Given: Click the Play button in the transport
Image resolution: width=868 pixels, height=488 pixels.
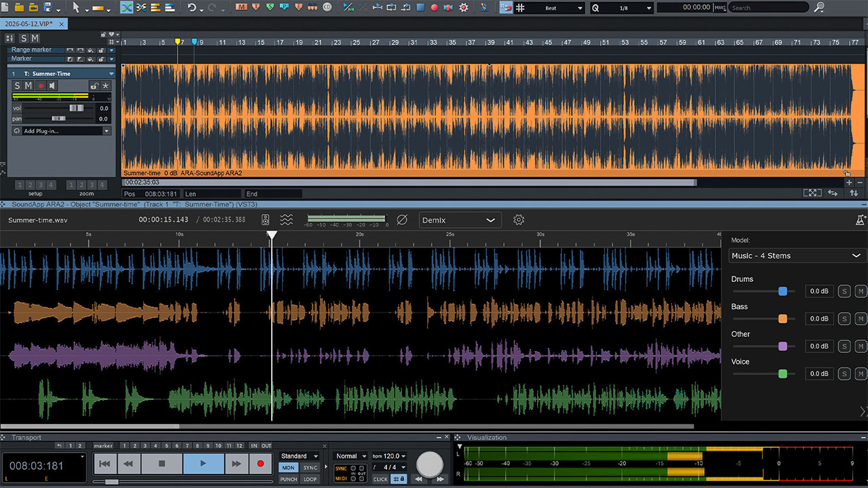Looking at the screenshot, I should tap(203, 464).
